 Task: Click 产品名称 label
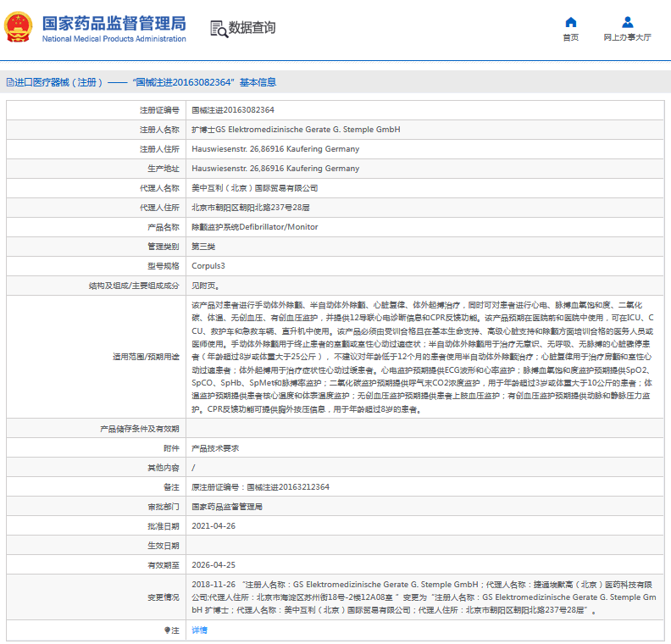click(x=164, y=227)
